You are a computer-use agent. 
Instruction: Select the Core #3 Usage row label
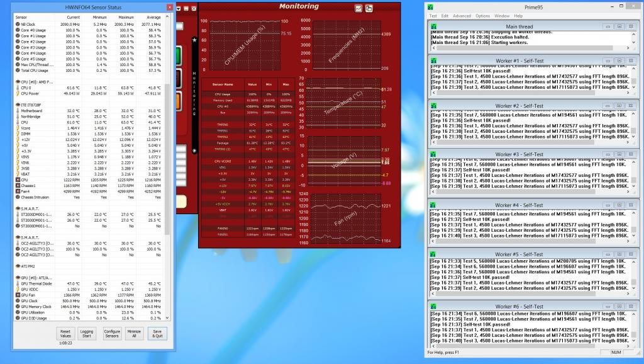[33, 47]
